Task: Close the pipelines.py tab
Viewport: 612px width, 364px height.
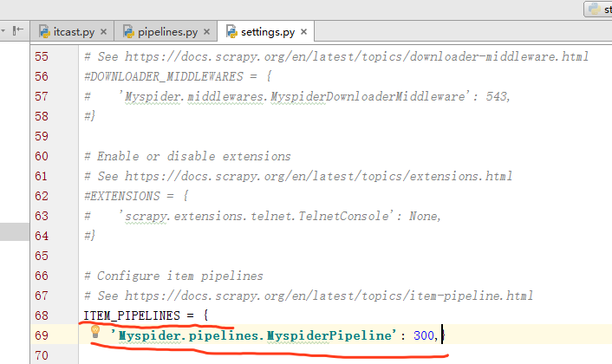Action: click(x=207, y=31)
